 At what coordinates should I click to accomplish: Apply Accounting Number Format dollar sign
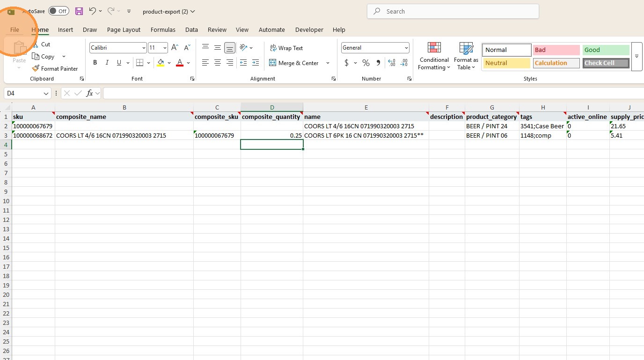(x=346, y=63)
